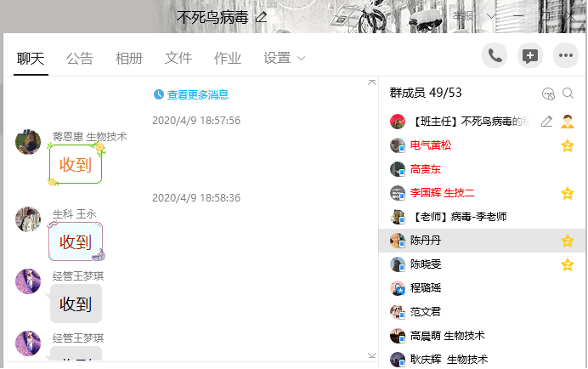The width and height of the screenshot is (588, 369).
Task: Click the create discussion chat bubble icon
Action: tap(530, 56)
